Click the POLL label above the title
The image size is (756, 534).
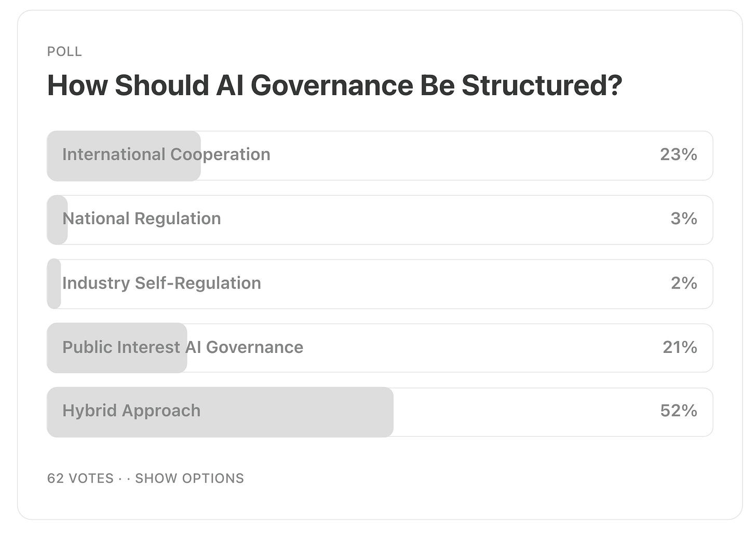tap(64, 51)
